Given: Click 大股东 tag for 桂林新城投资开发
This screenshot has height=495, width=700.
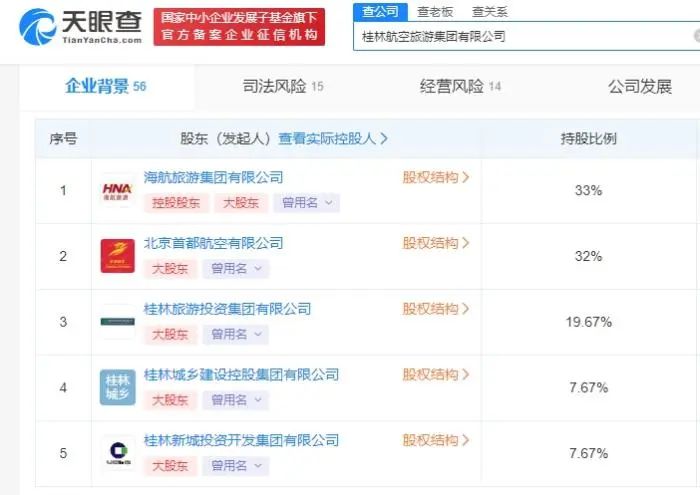Looking at the screenshot, I should (170, 466).
